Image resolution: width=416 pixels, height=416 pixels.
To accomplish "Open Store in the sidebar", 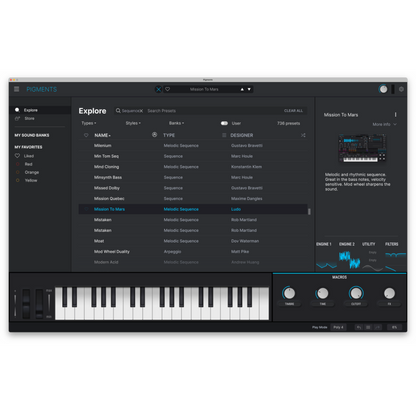I will [x=29, y=118].
